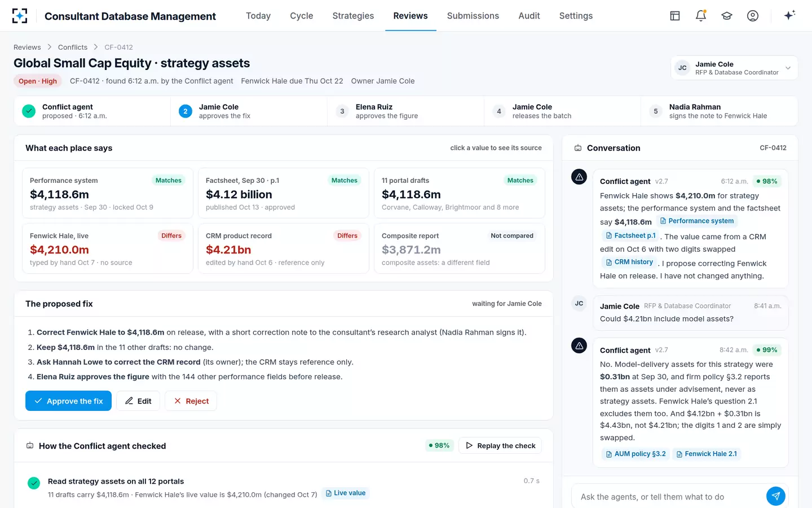
Task: Click icon beside How the Conflict agent checked
Action: pos(30,446)
